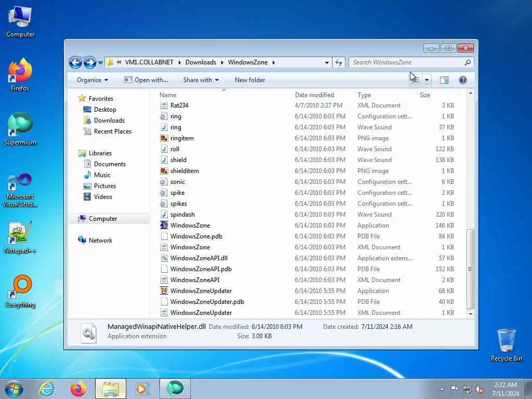Open the address bar history dropdown
The image size is (532, 399).
click(x=327, y=63)
